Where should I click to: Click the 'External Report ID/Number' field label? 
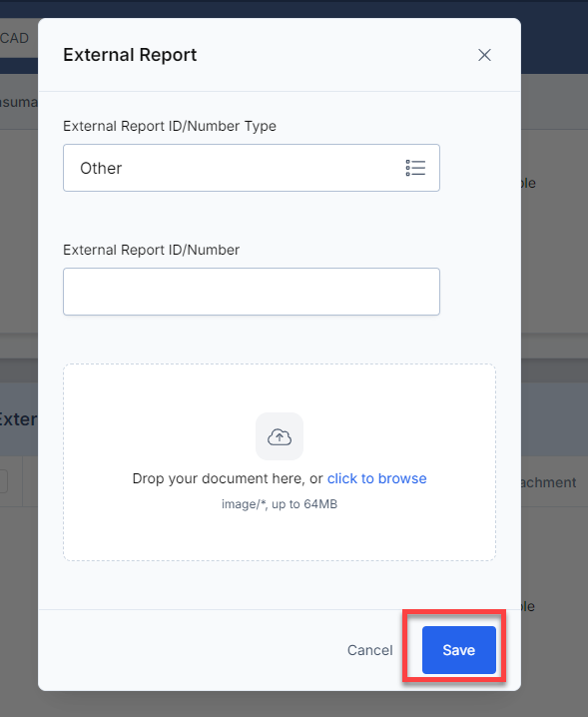(152, 250)
